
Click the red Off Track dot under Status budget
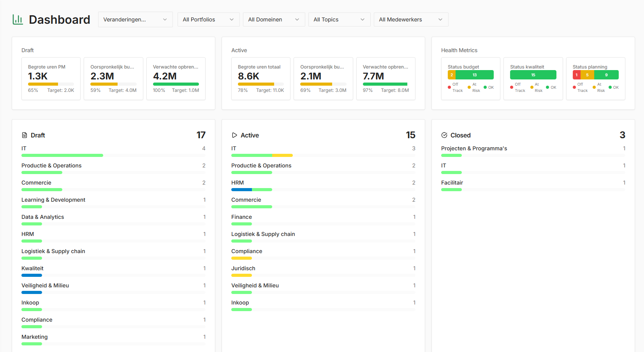coord(449,86)
